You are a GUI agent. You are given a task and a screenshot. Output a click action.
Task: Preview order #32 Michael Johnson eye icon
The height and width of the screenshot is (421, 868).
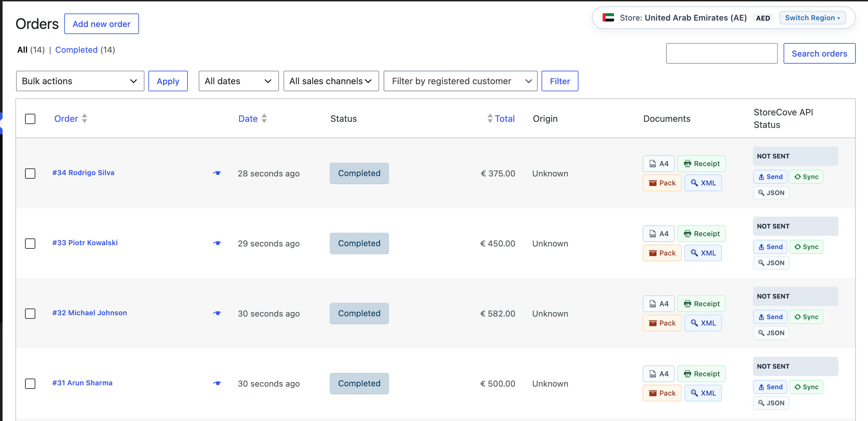point(217,313)
